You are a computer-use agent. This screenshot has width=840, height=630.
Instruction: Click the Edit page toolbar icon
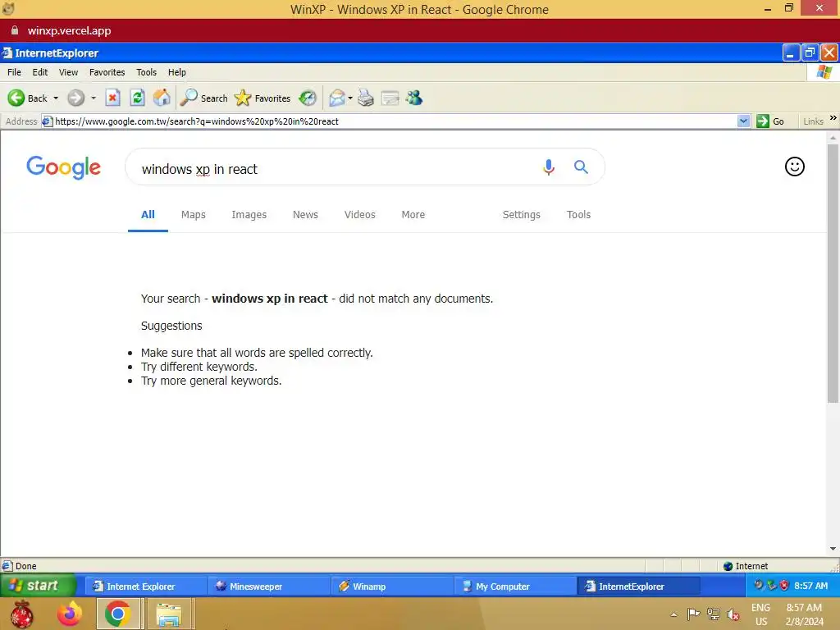click(390, 98)
